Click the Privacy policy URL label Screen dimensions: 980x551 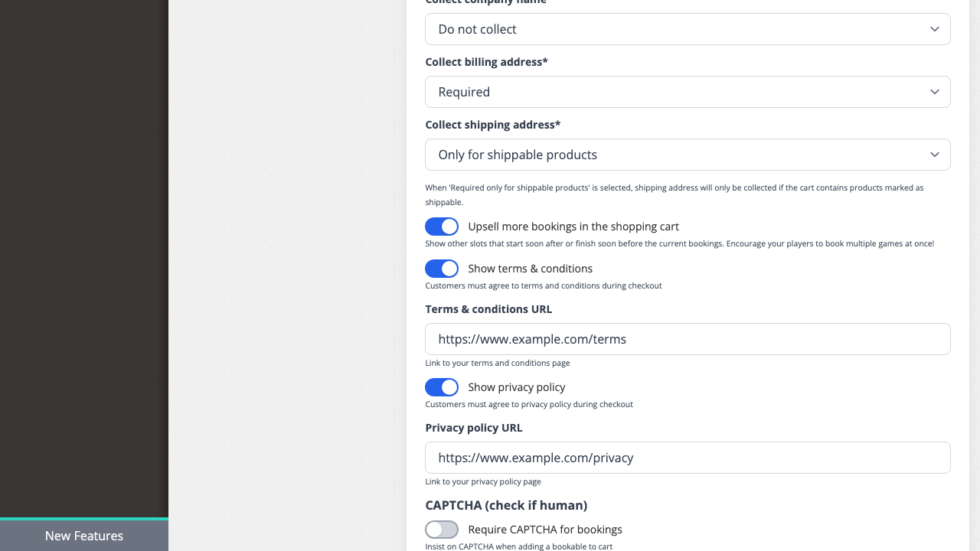coord(473,428)
